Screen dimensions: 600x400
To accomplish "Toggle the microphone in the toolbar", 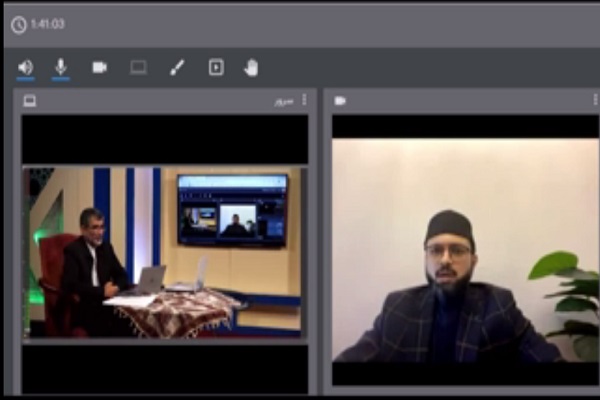I will click(x=61, y=67).
